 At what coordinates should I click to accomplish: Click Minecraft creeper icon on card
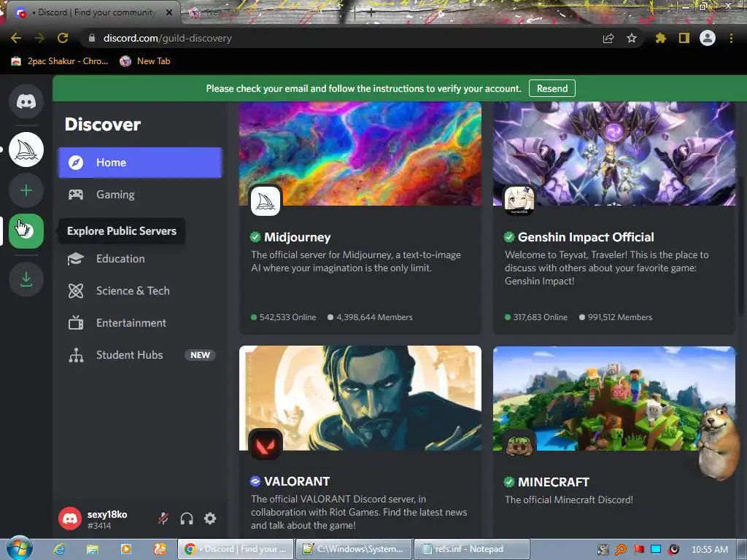pos(519,445)
